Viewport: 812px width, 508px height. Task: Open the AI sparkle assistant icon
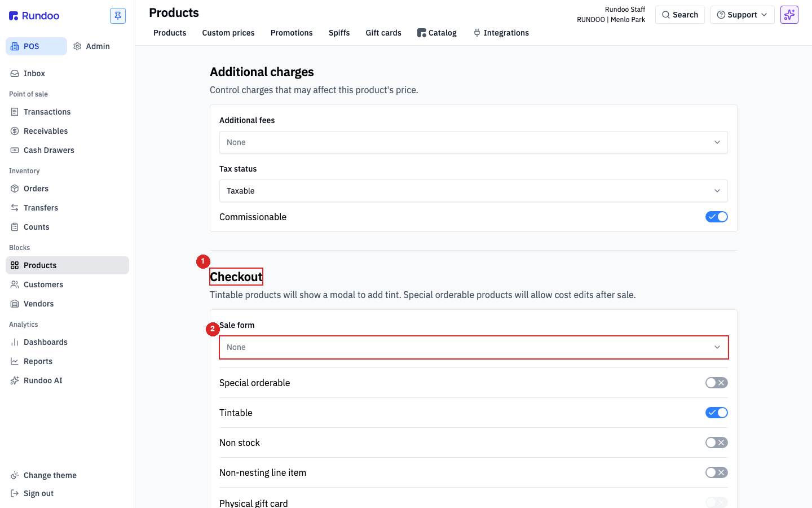click(789, 15)
